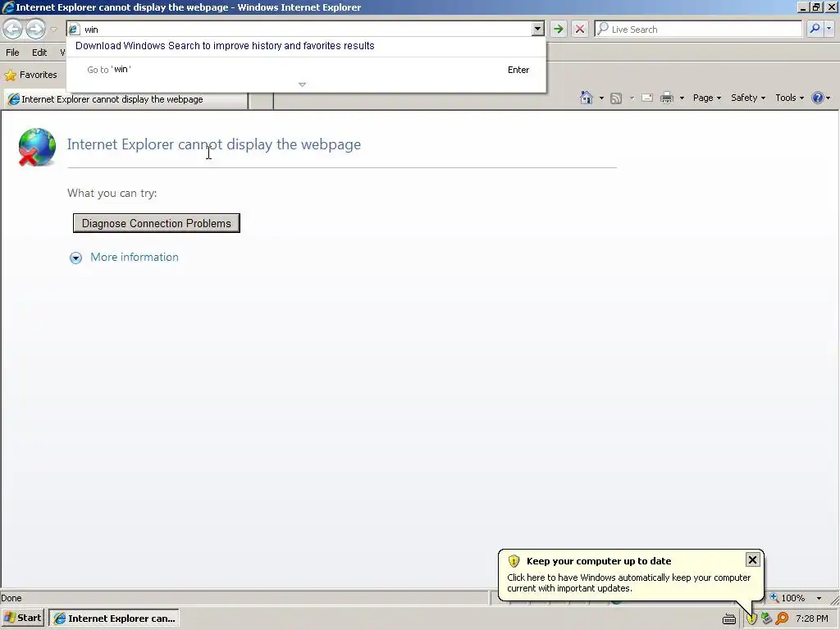Open the Help dropdown arrow
The height and width of the screenshot is (630, 840).
point(829,98)
